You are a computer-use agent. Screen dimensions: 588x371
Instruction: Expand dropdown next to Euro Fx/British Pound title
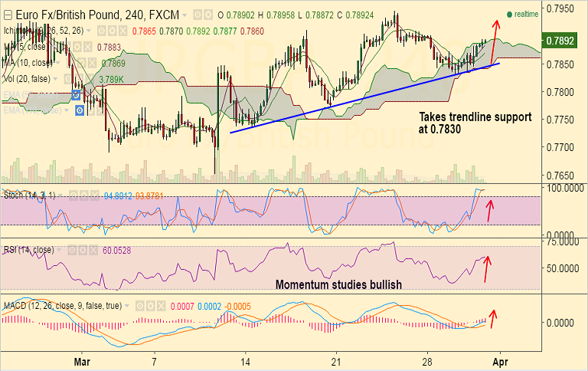[185, 15]
